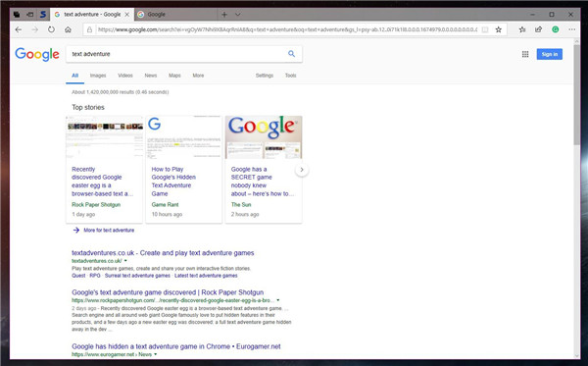Click the pinned S tab icon
Screen dimensions: 588x366
point(43,15)
